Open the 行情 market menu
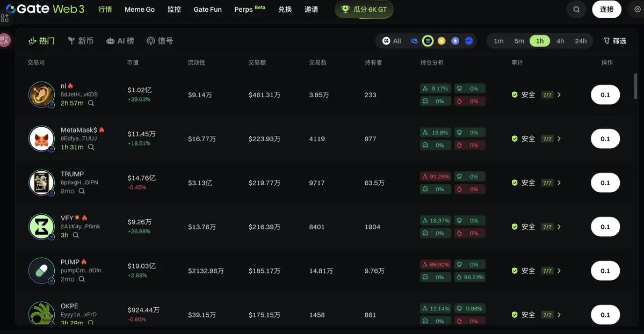The image size is (644, 334). (x=105, y=9)
